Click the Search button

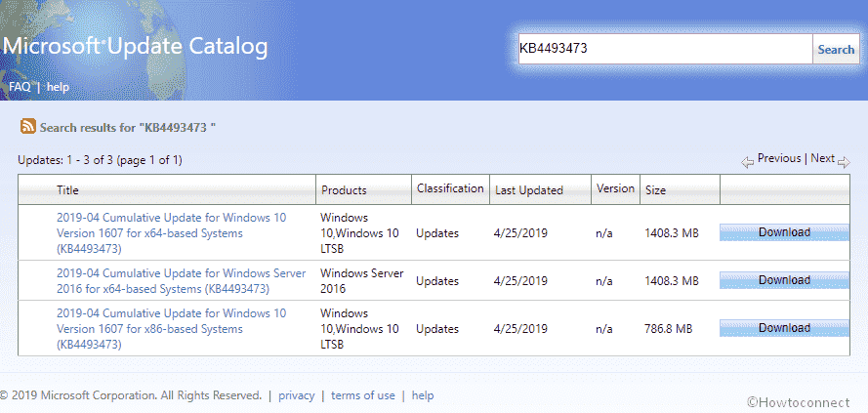point(836,49)
